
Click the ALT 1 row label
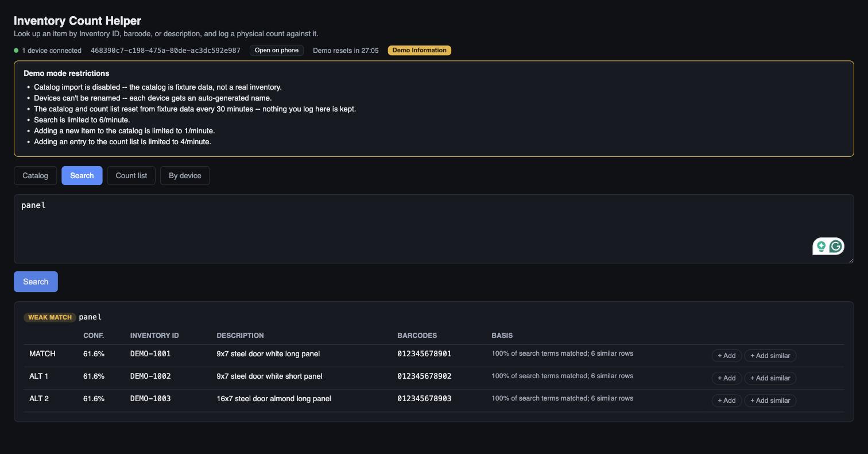point(39,376)
